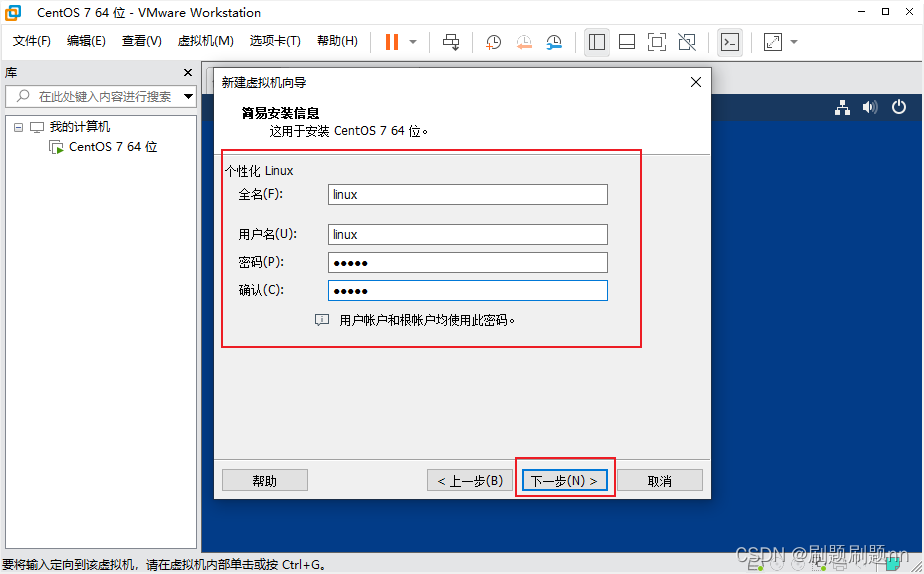This screenshot has height=574, width=924.
Task: Click the stretch guest display icon
Action: pos(773,42)
